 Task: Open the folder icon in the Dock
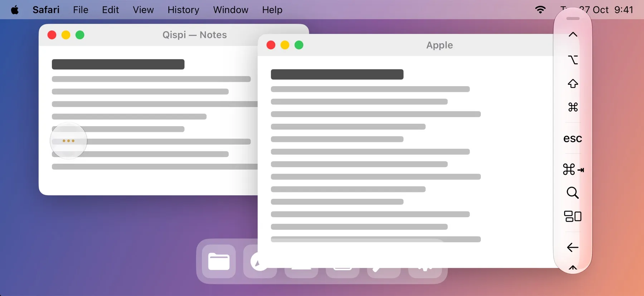219,261
